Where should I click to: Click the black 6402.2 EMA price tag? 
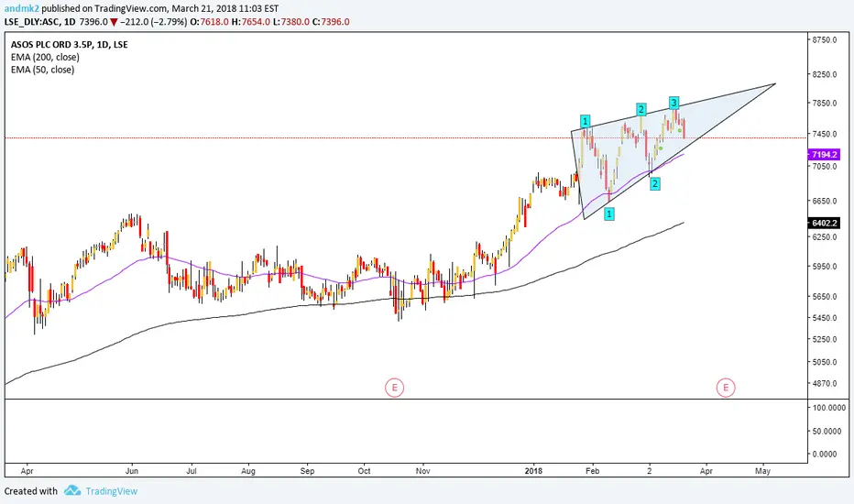tap(824, 223)
